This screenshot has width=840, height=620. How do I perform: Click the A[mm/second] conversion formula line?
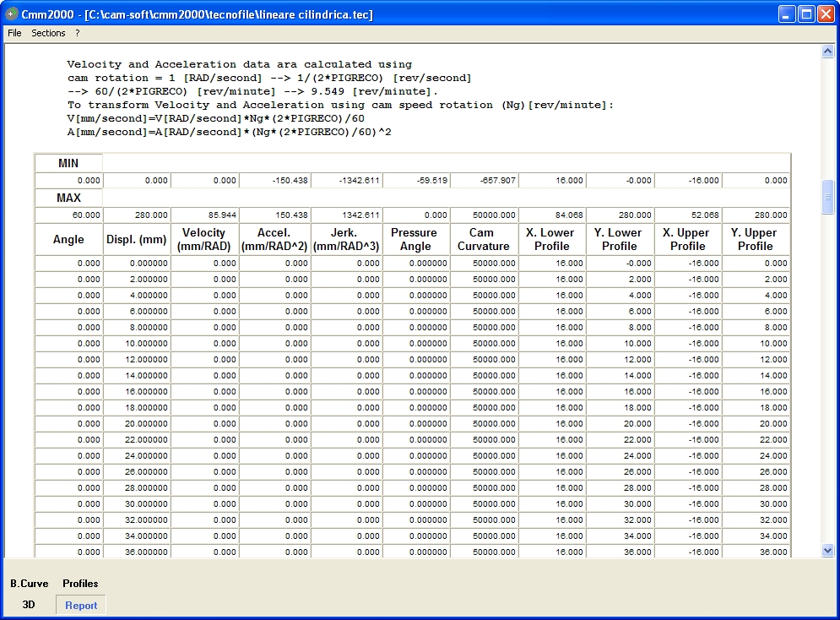230,132
